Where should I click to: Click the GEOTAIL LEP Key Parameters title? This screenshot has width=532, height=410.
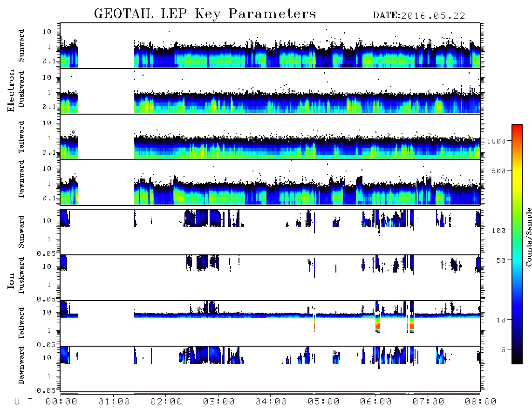coord(205,14)
